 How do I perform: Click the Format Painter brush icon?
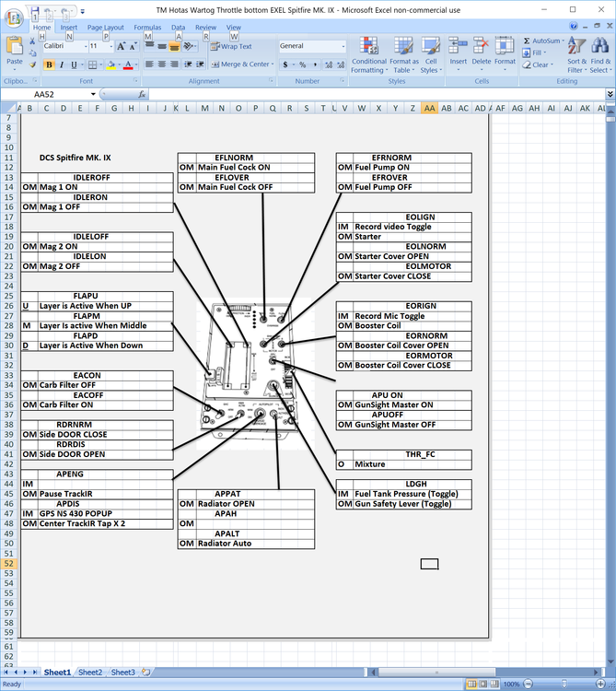coord(32,64)
